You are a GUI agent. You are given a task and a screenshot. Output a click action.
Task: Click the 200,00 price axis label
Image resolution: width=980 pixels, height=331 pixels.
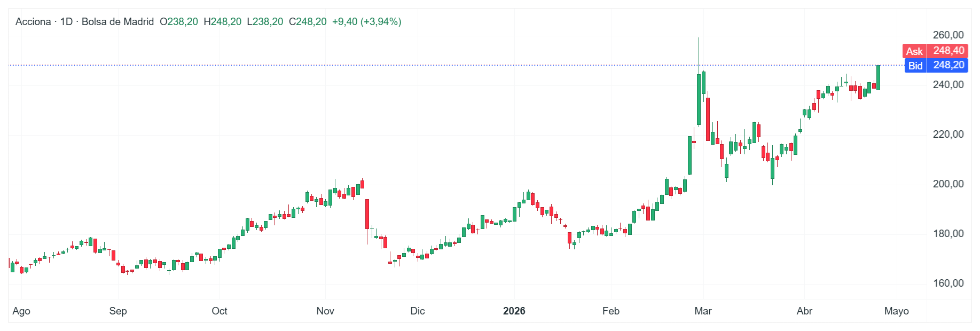click(948, 184)
